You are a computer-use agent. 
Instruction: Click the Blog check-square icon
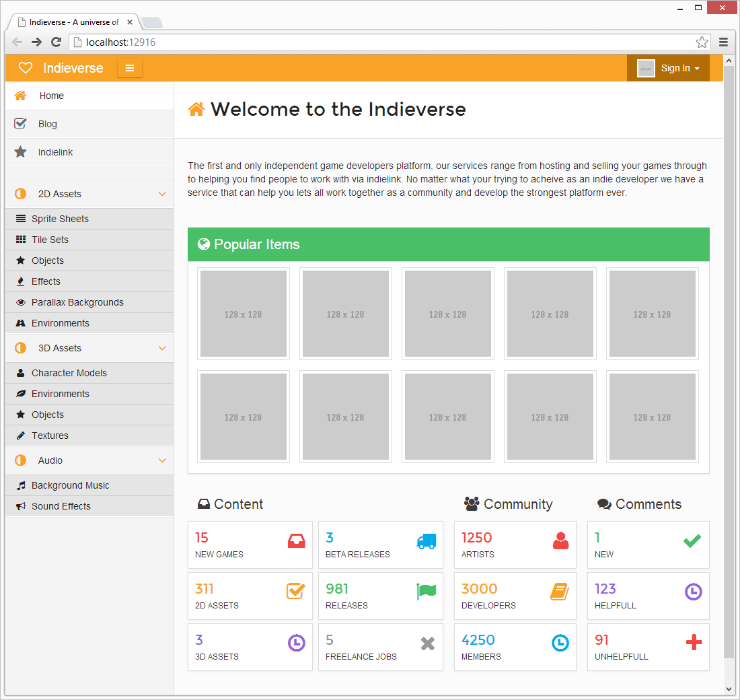pos(20,123)
